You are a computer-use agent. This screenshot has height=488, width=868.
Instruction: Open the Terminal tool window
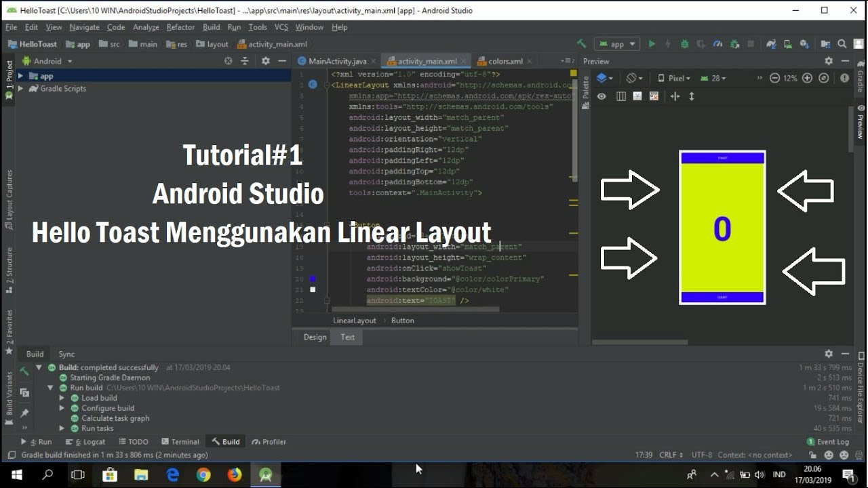[180, 442]
